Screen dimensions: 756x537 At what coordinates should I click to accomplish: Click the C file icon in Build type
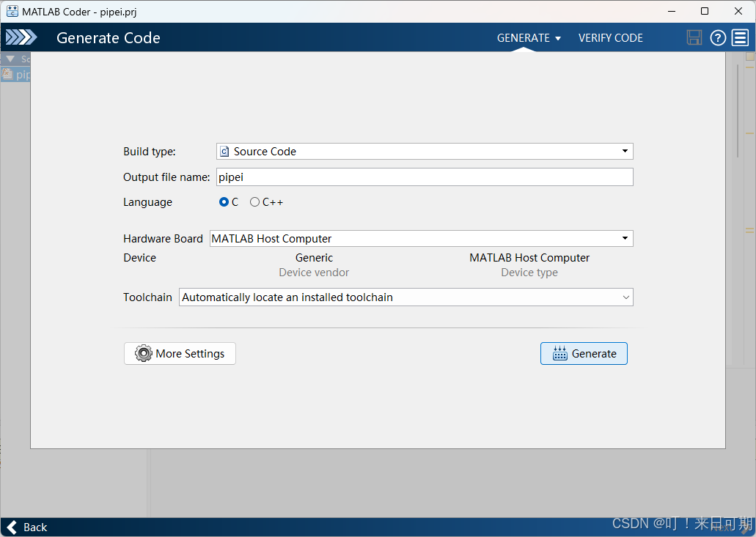click(x=224, y=152)
